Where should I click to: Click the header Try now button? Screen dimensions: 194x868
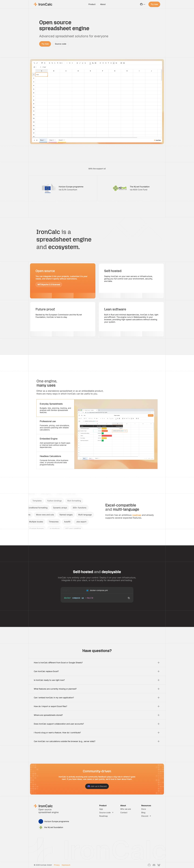coord(154,4)
